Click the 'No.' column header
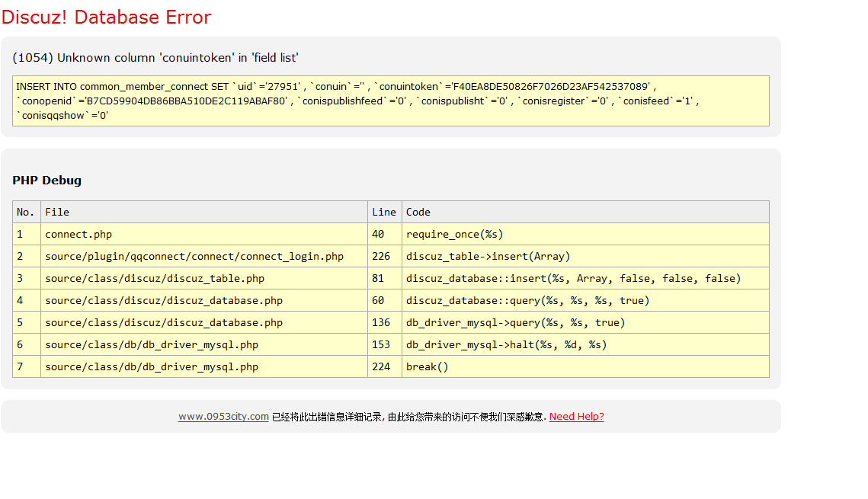This screenshot has width=868, height=499. [27, 212]
